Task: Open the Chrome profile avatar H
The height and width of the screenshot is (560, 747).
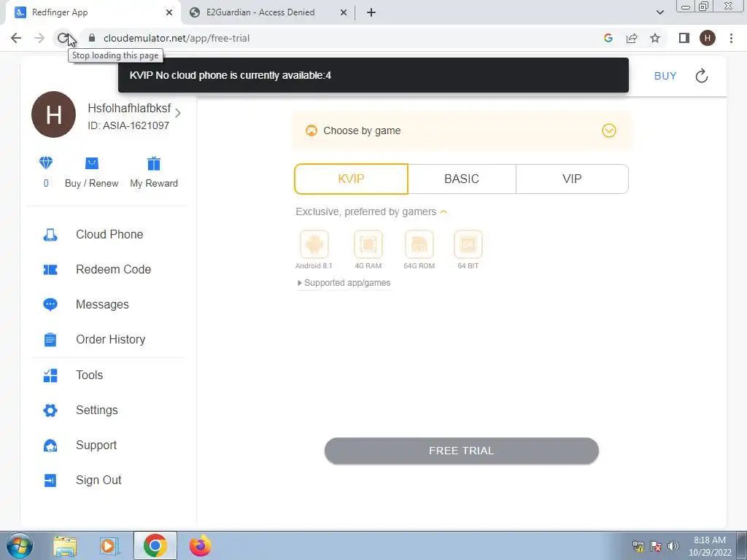Action: [708, 38]
